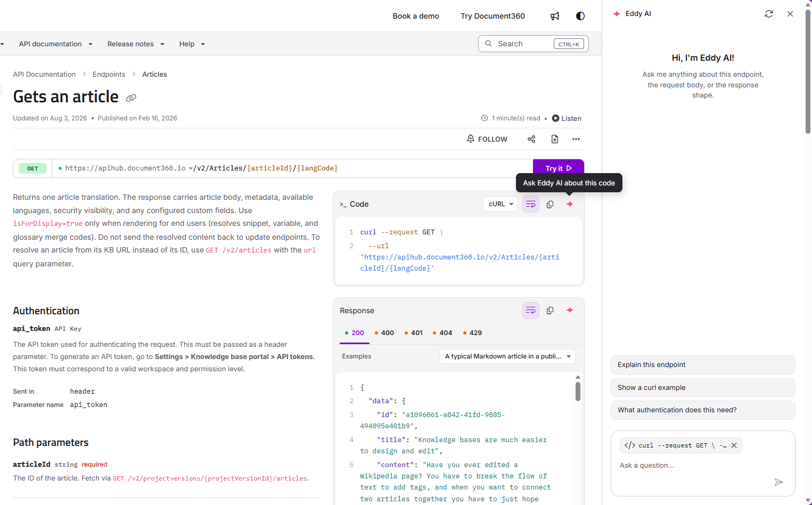Expand the server URL dropdown arrow
Viewport: 812px width, 505px height.
pos(191,168)
